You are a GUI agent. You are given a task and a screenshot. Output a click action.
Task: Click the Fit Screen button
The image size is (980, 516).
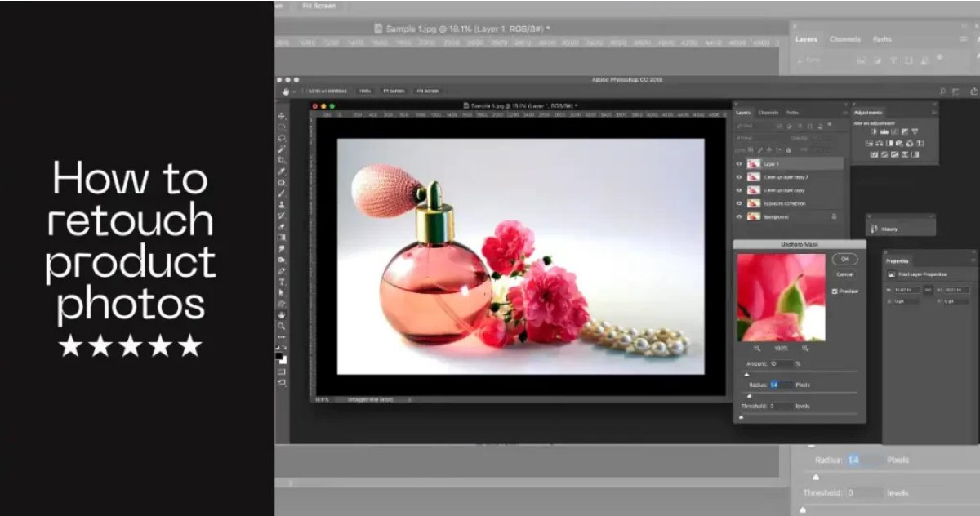[x=394, y=91]
